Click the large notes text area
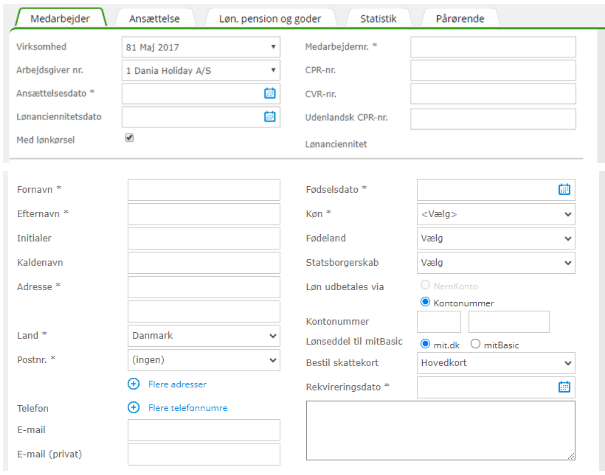 (441, 430)
